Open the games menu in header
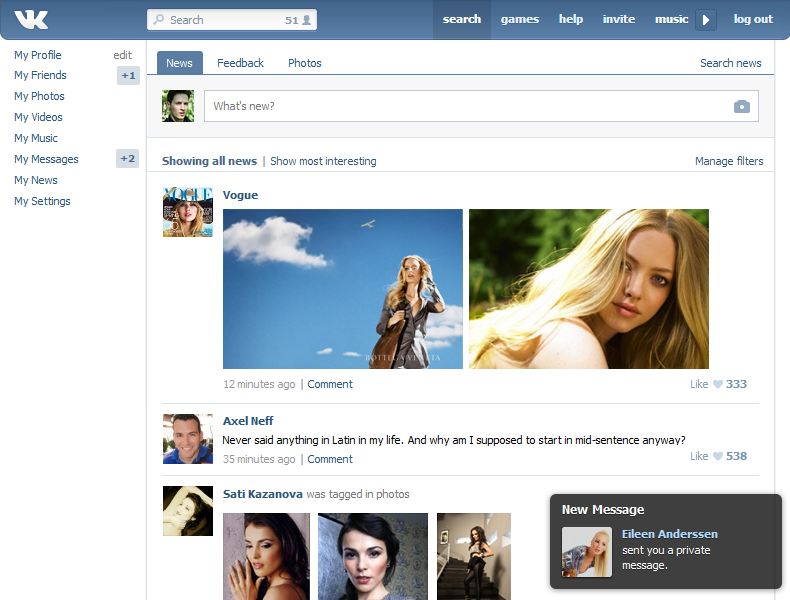 tap(520, 19)
